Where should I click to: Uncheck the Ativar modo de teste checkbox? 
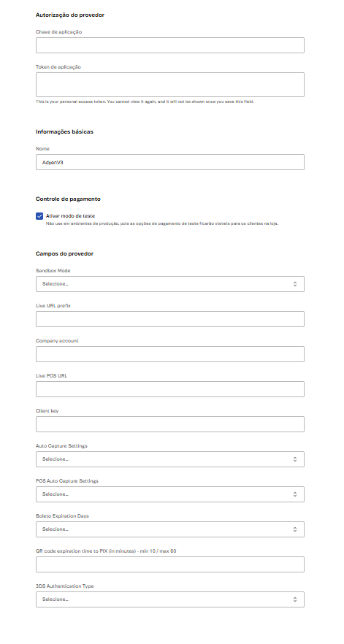click(39, 216)
